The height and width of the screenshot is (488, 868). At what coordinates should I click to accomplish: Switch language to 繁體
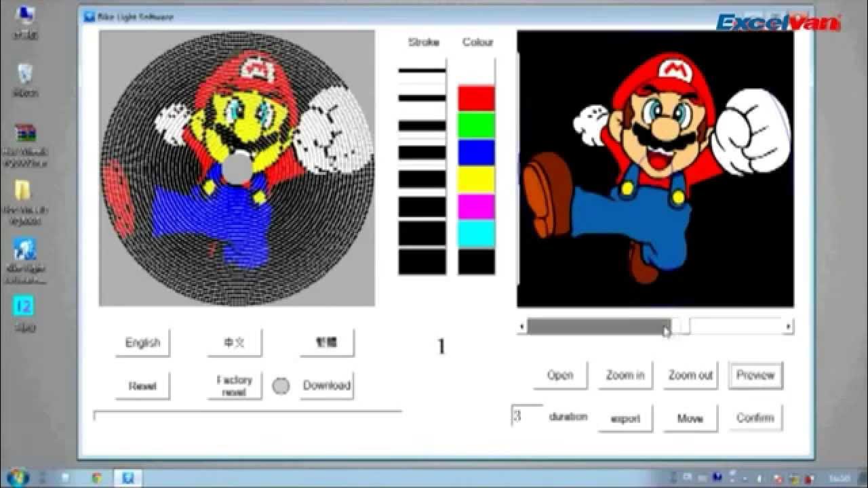(x=327, y=343)
